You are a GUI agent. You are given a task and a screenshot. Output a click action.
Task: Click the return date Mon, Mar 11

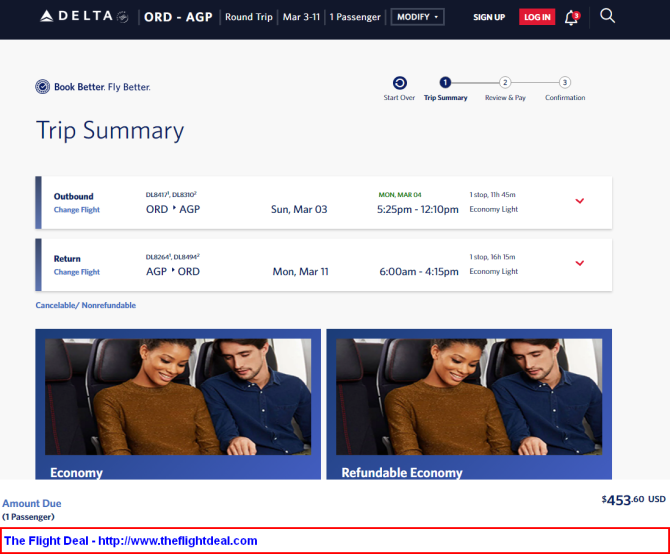pyautogui.click(x=300, y=272)
